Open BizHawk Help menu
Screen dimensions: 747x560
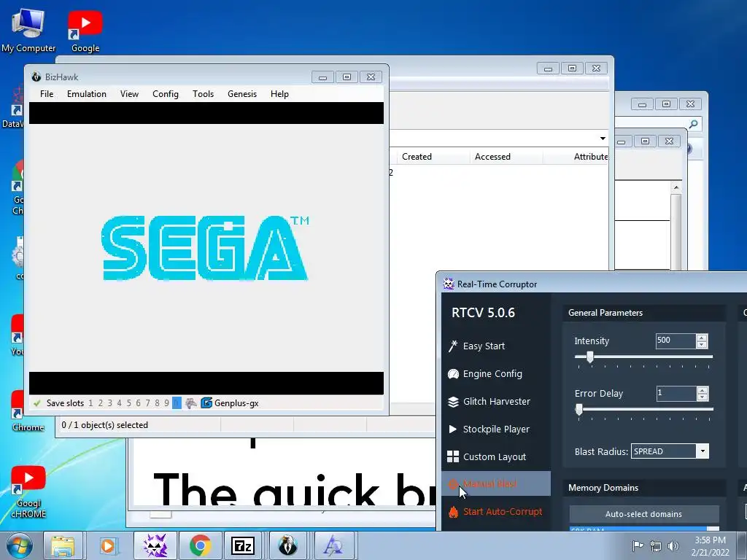tap(279, 94)
